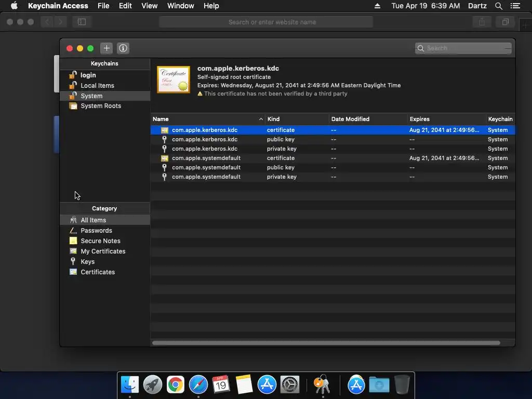
Task: Open the Trash in the Dock
Action: point(402,384)
